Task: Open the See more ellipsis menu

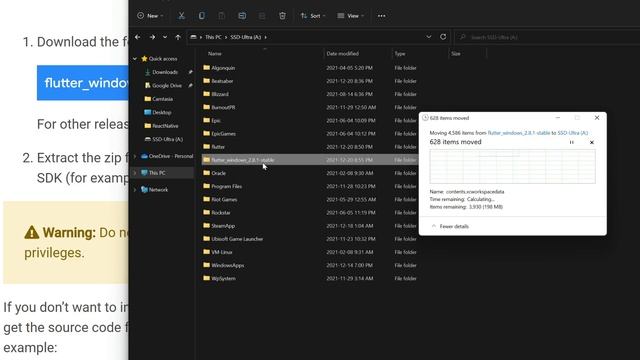Action: tap(382, 16)
